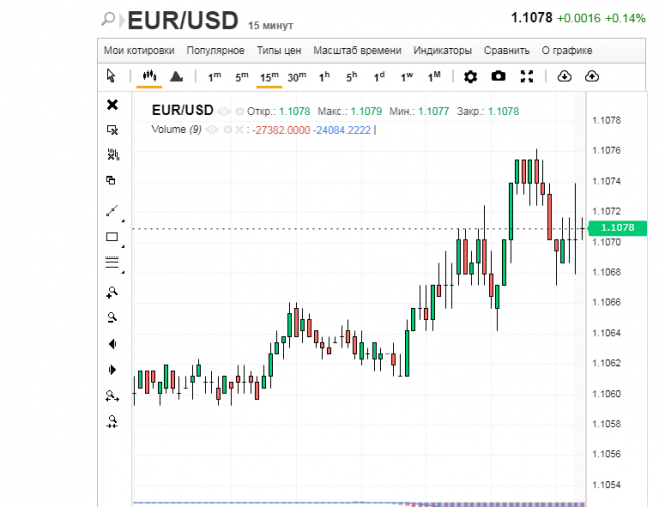The image size is (665, 507).
Task: Click the 1.1054 price axis label
Action: (x=606, y=485)
